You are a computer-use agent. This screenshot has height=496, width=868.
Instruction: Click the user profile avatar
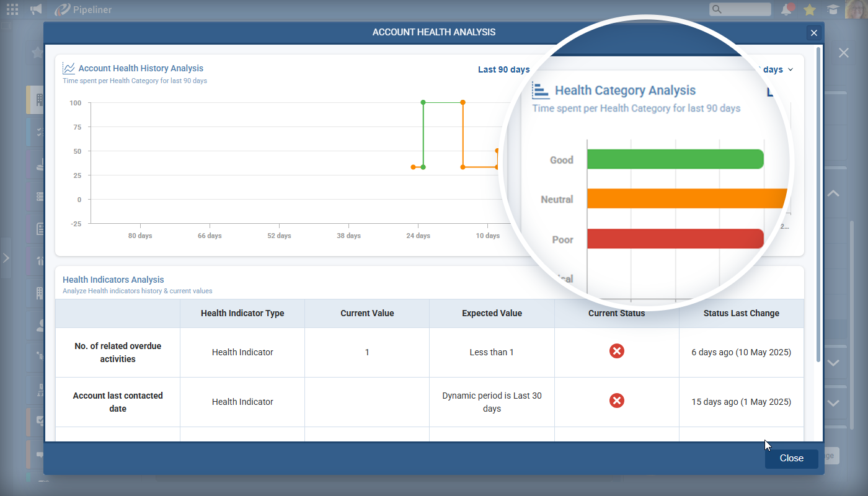coord(856,9)
